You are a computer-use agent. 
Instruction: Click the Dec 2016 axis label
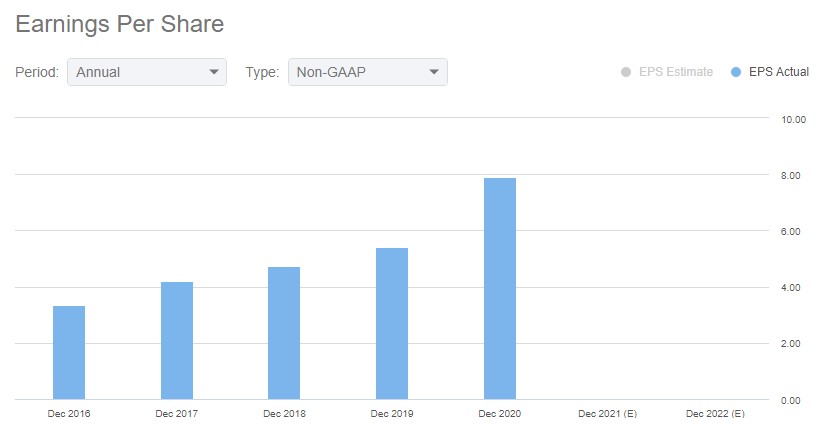pyautogui.click(x=69, y=413)
